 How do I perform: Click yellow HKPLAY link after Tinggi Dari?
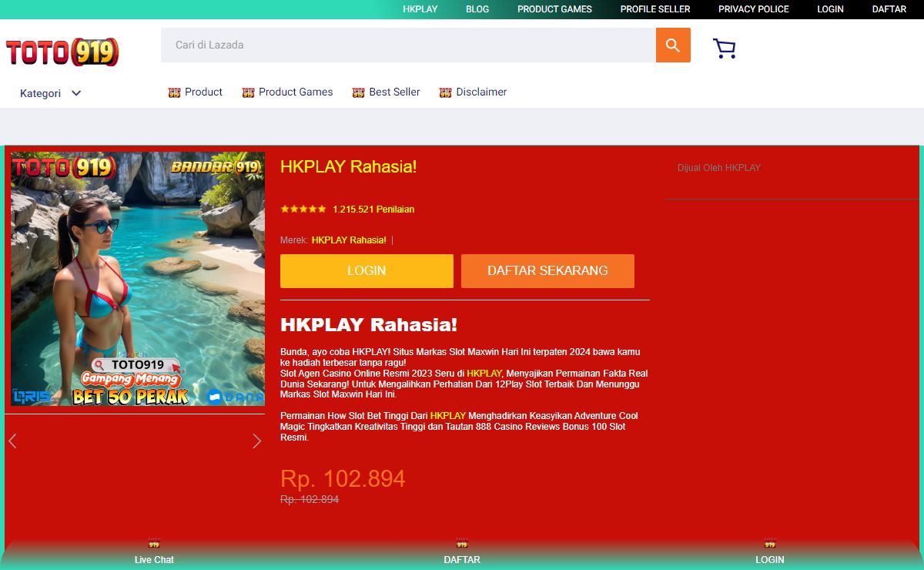(447, 416)
